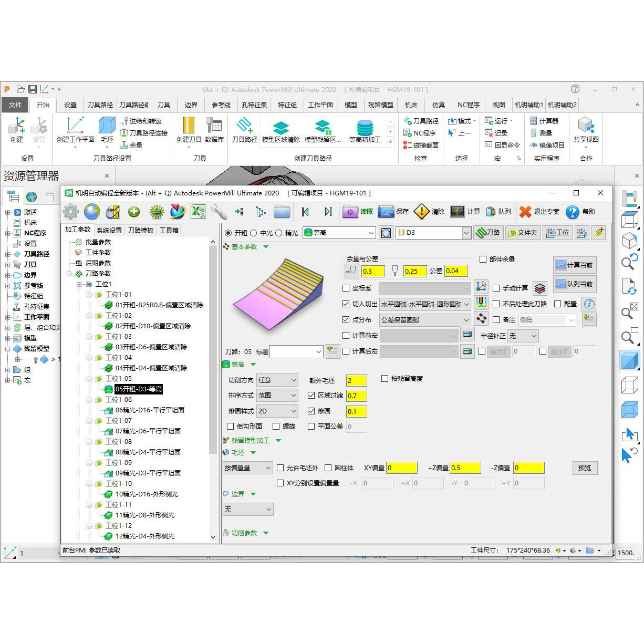Switch to the 工具箱 tab
The width and height of the screenshot is (644, 644).
coord(169,231)
